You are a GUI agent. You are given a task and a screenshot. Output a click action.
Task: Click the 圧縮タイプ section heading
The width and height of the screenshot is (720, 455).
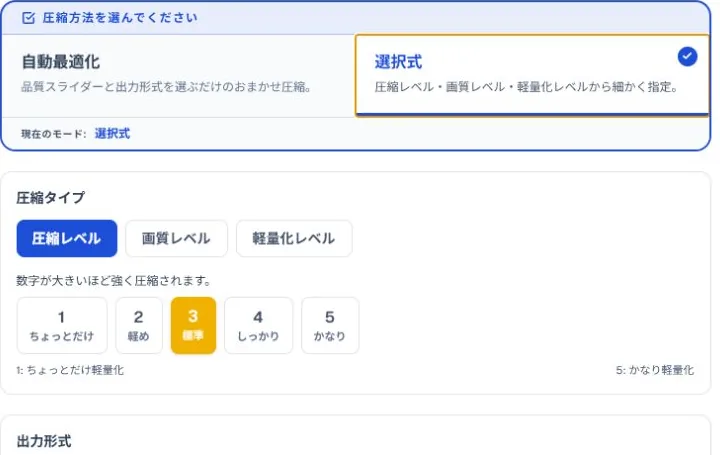point(51,197)
